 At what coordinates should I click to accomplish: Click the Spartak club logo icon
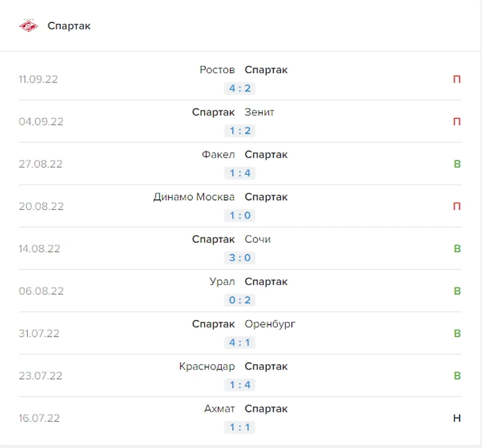(28, 26)
